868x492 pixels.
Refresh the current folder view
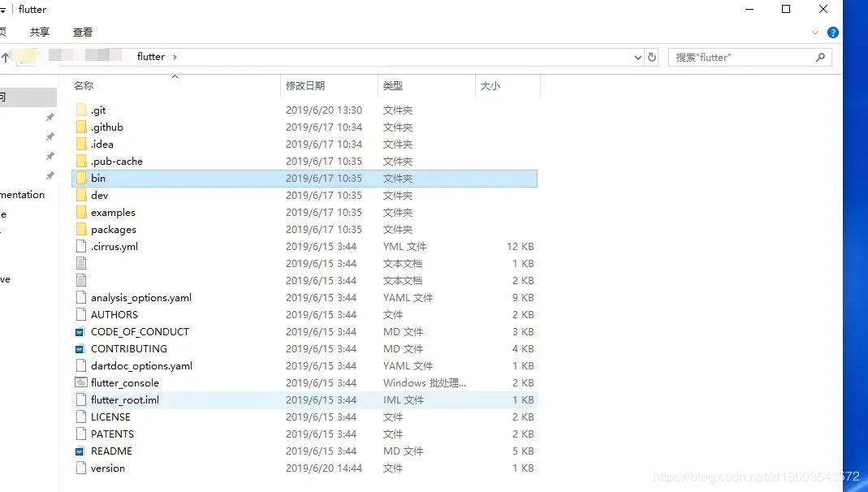(651, 57)
